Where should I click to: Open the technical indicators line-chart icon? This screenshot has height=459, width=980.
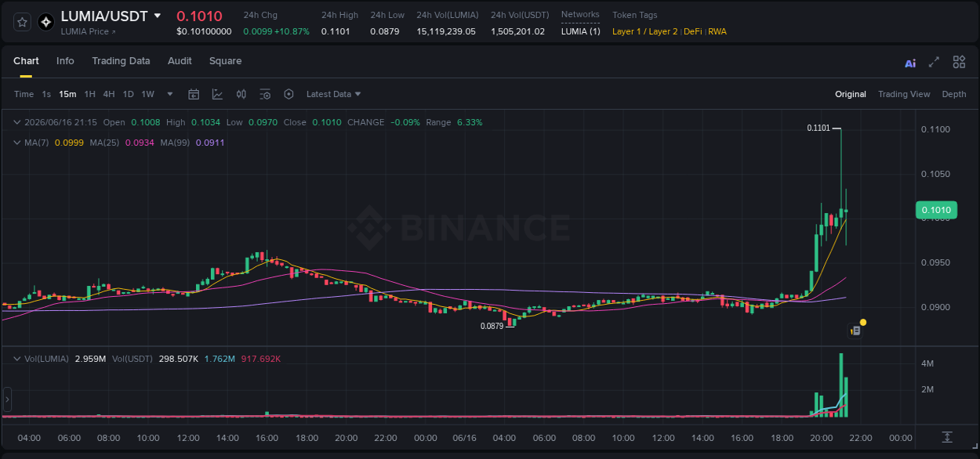217,94
